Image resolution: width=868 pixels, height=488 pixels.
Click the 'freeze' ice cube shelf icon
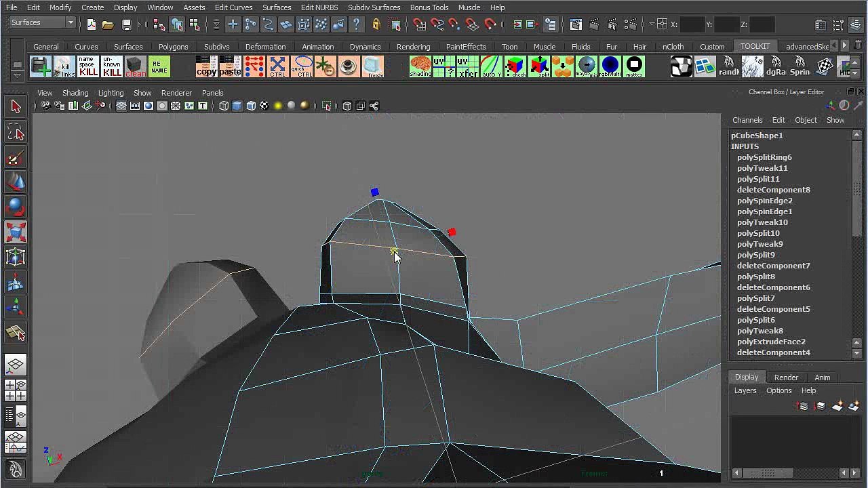[x=373, y=66]
